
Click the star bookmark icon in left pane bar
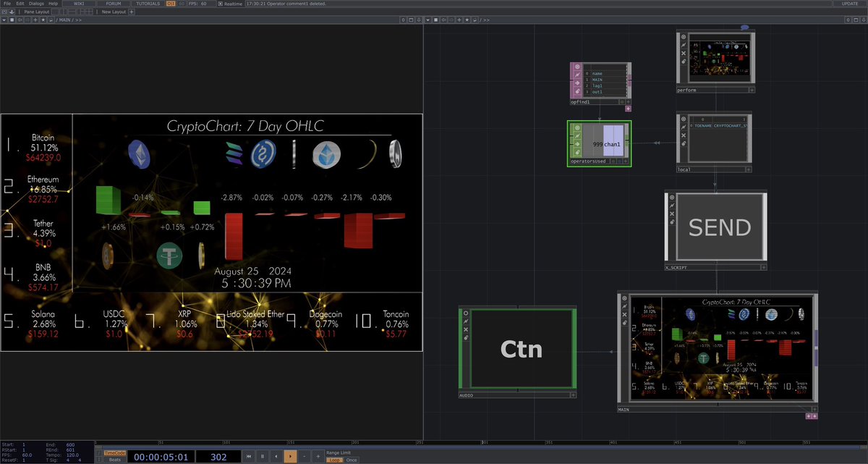[x=43, y=20]
